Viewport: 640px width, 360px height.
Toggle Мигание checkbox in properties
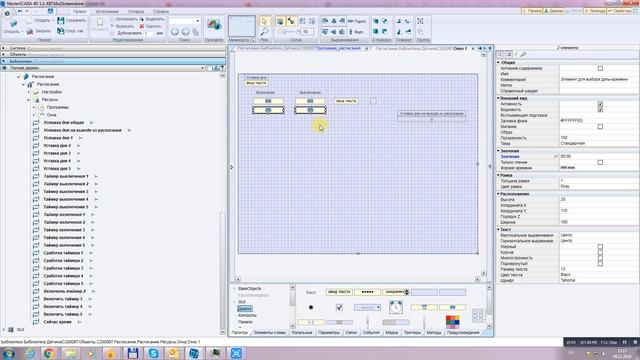tap(600, 127)
